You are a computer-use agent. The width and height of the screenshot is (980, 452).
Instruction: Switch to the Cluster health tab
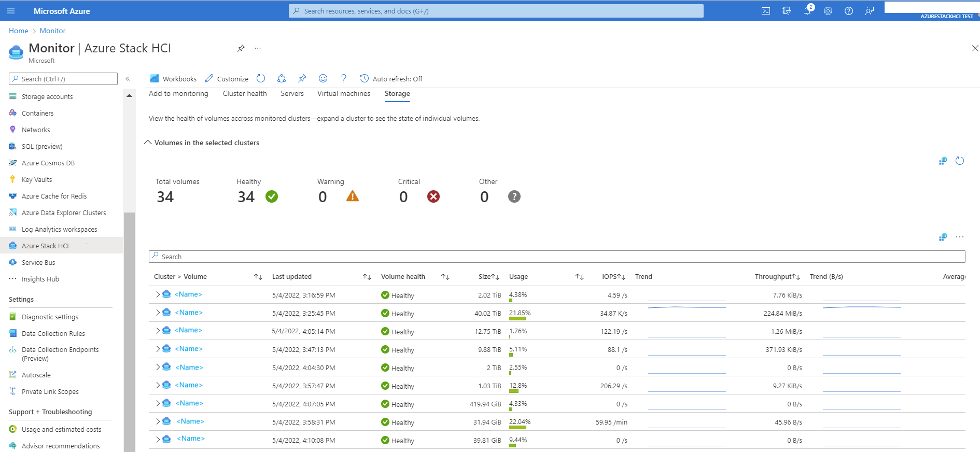245,94
